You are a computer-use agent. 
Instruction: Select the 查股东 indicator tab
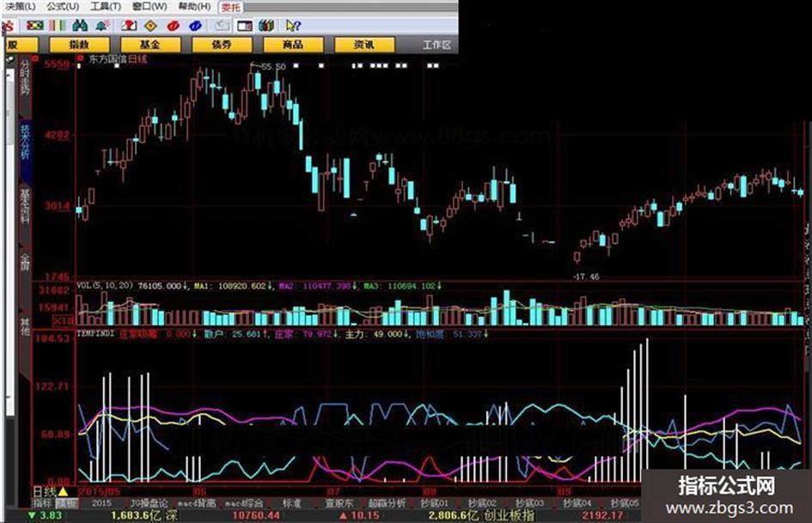pos(339,502)
